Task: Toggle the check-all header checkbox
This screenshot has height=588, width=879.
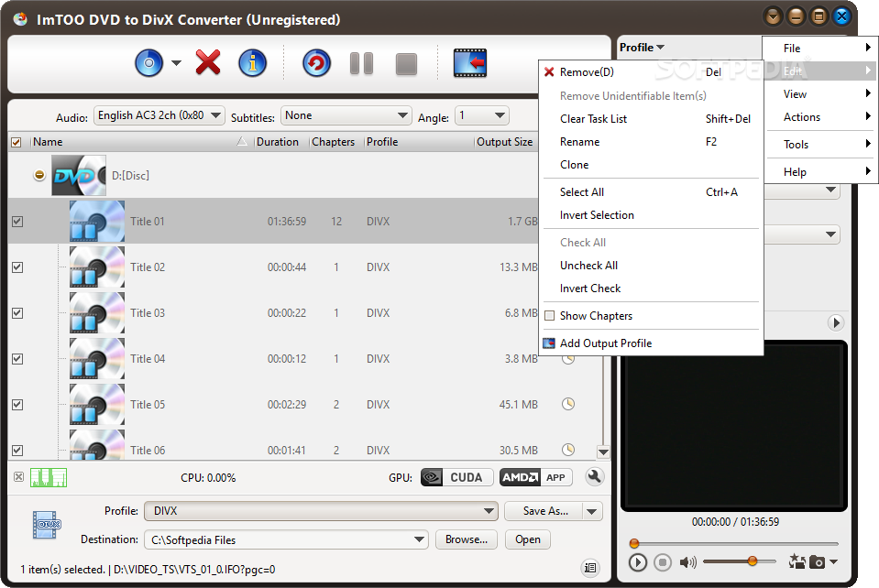Action: click(16, 142)
